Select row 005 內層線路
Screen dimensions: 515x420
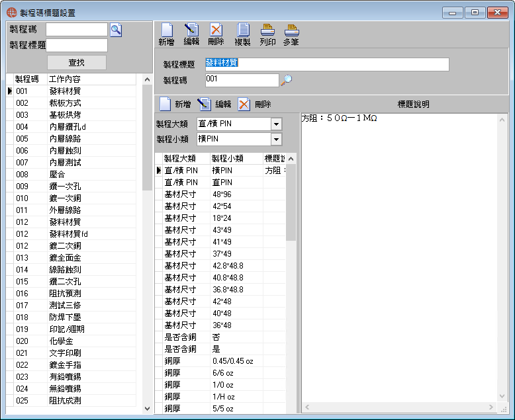(x=71, y=139)
